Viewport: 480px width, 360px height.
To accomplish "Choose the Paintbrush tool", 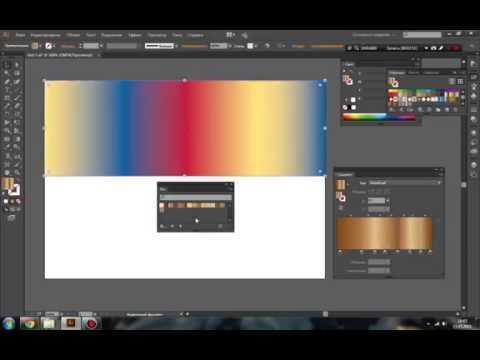I will [17, 98].
